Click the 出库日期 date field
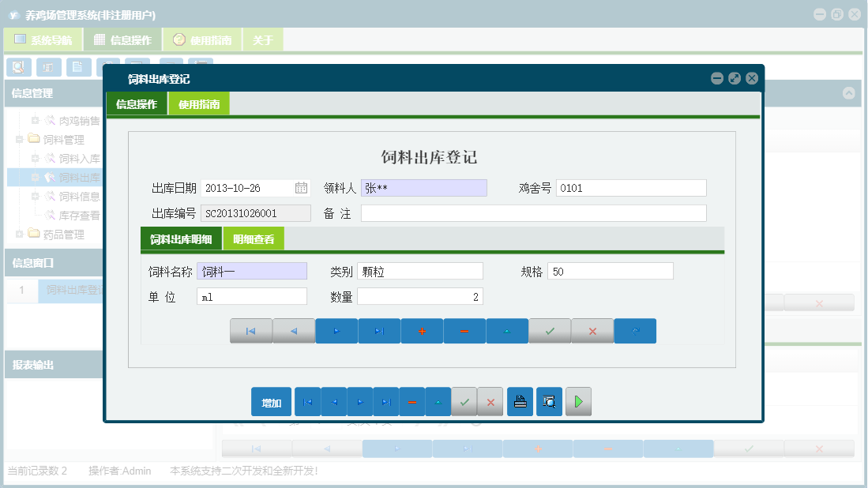This screenshot has width=868, height=488. coord(255,188)
